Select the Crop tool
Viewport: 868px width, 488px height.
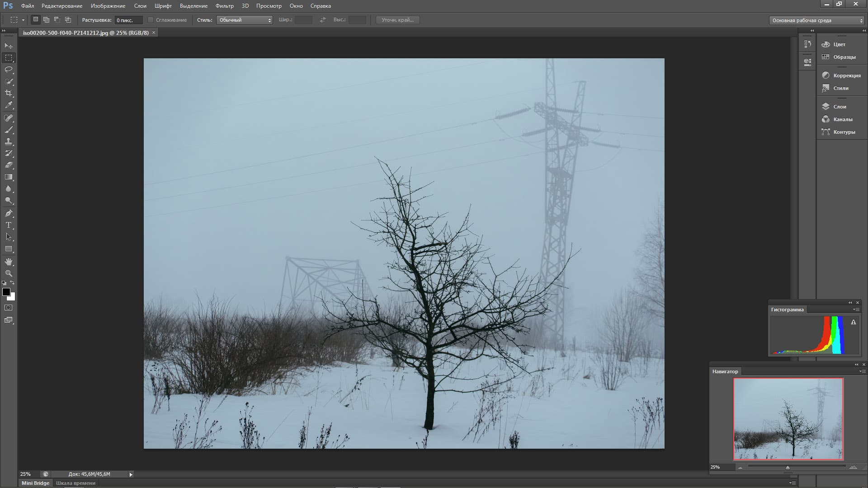click(9, 93)
